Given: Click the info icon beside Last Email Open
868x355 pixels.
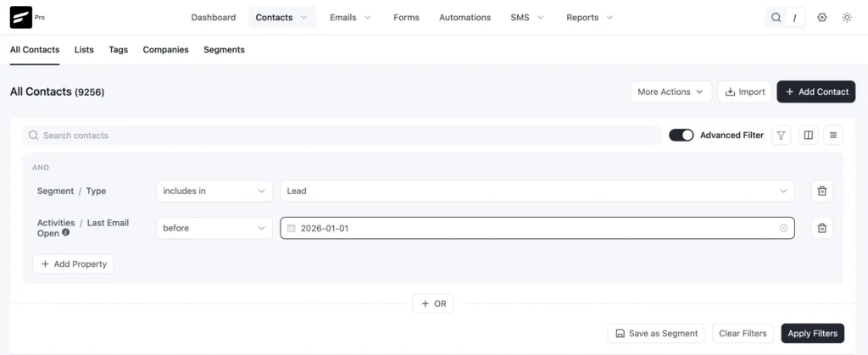Looking at the screenshot, I should pos(66,233).
